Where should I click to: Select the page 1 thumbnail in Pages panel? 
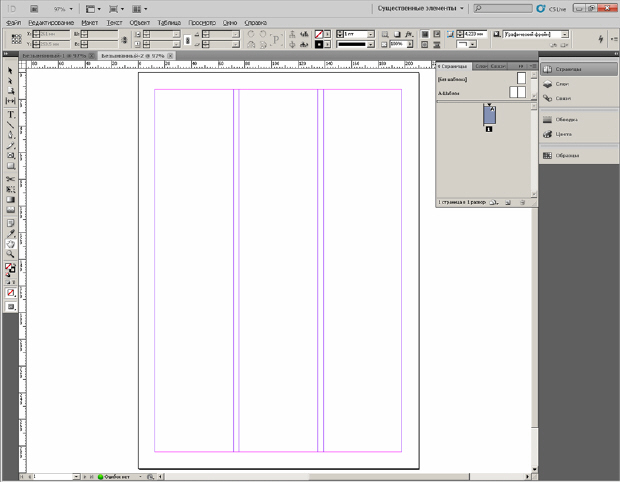tap(490, 115)
